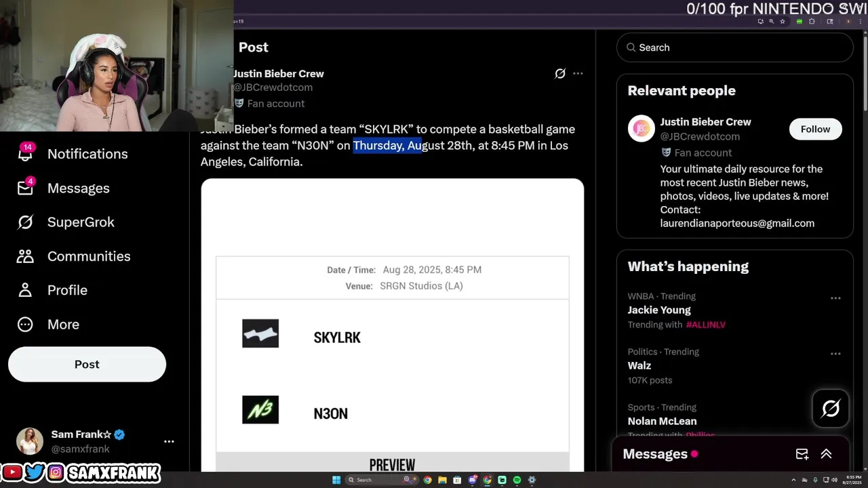Image resolution: width=868 pixels, height=488 pixels.
Task: Open Discord from the taskbar
Action: (473, 480)
